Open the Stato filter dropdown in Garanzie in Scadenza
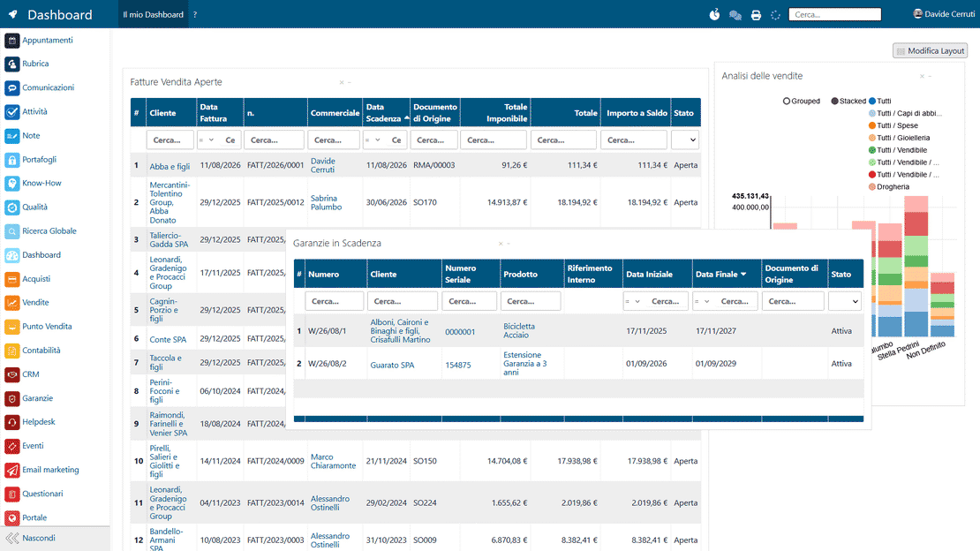980x551 pixels. point(845,301)
